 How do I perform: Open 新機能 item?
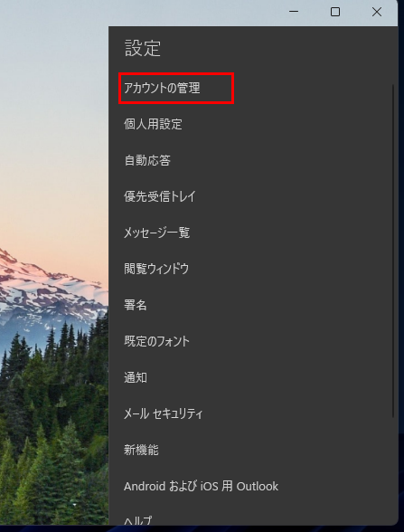[141, 450]
